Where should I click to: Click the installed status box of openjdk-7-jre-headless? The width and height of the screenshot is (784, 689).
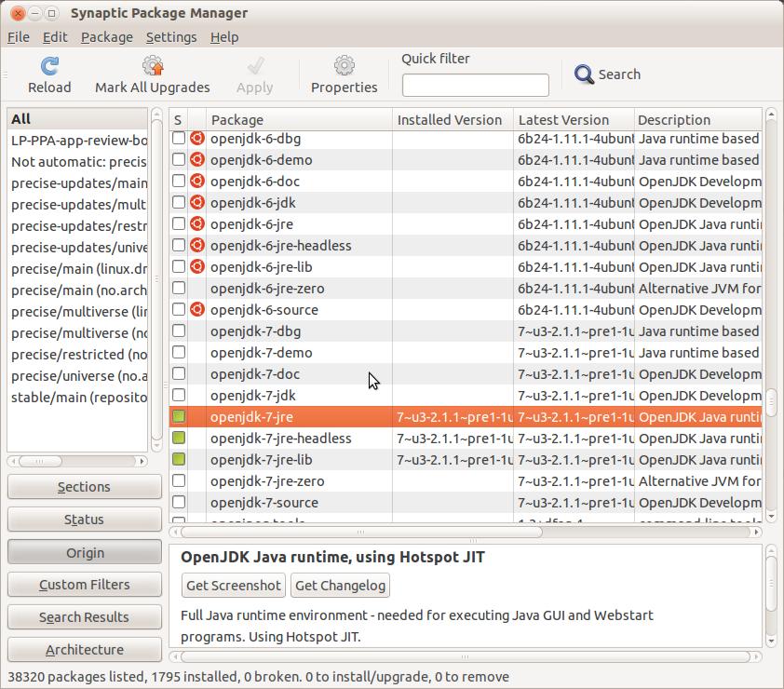click(x=179, y=438)
